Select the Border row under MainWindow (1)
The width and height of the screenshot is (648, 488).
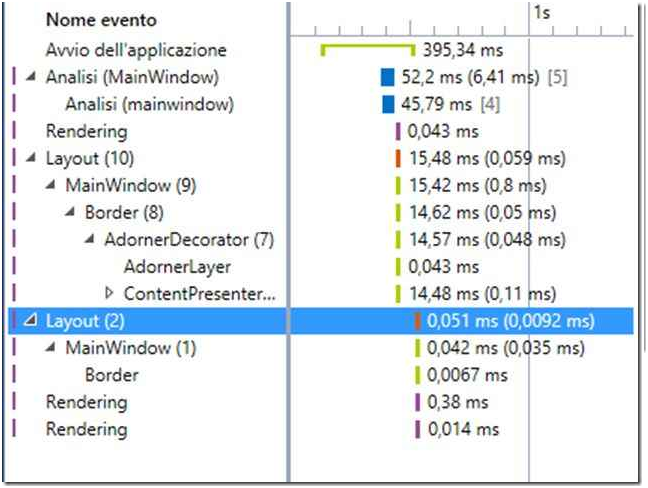point(321,375)
